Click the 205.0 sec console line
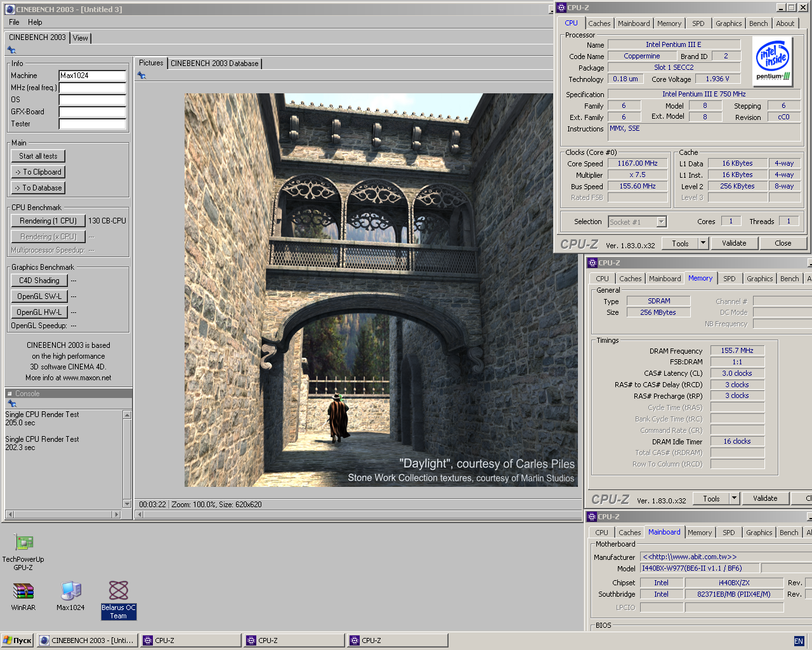The image size is (812, 650). [x=20, y=423]
